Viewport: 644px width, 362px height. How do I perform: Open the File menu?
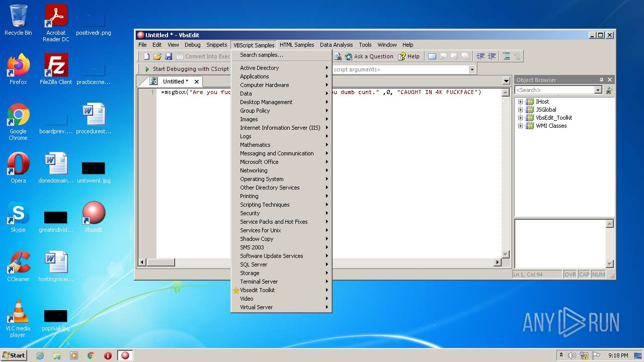point(143,45)
